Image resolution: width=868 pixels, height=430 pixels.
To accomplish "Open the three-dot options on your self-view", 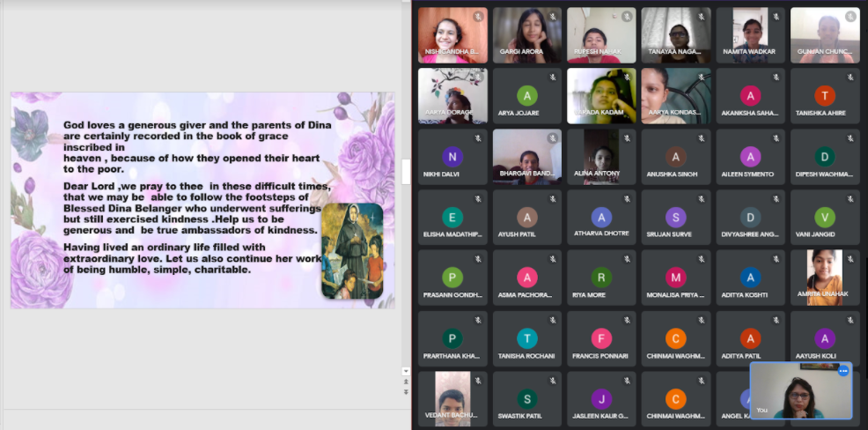I will (842, 371).
